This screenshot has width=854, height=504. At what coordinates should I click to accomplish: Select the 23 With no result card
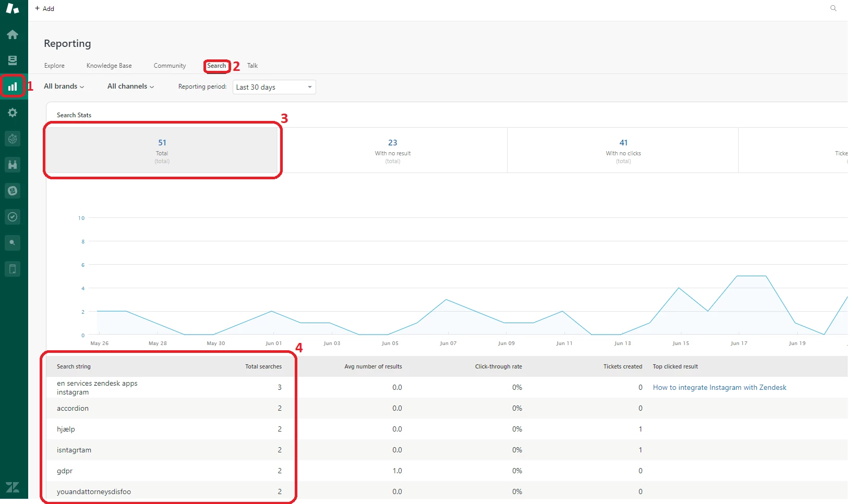pos(392,150)
